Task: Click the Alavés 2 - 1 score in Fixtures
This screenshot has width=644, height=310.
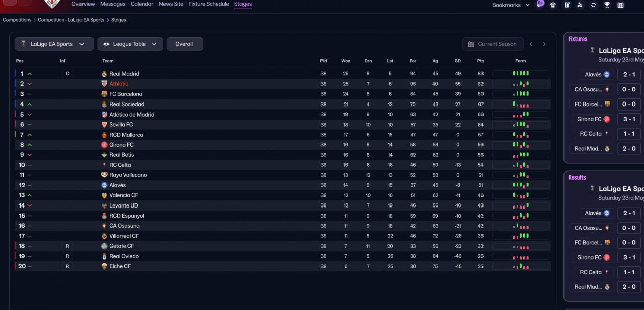Action: pyautogui.click(x=629, y=74)
